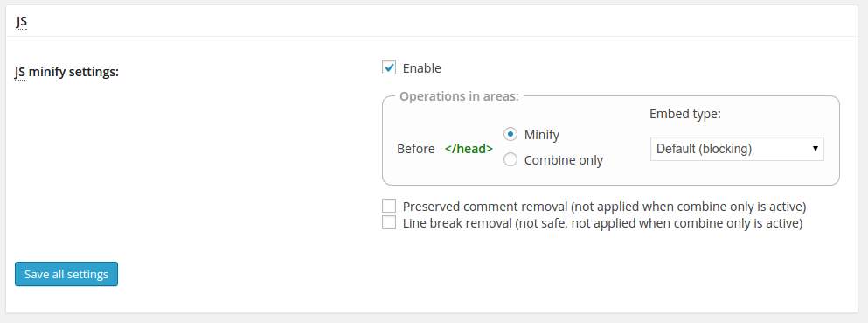Select the Minify radio button

(x=510, y=134)
